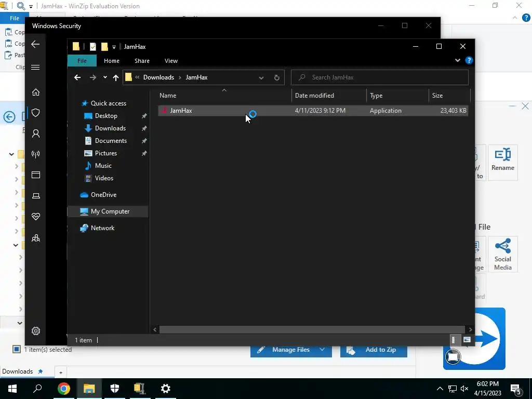This screenshot has height=399, width=532.
Task: Open Explorer File tab
Action: [x=82, y=61]
